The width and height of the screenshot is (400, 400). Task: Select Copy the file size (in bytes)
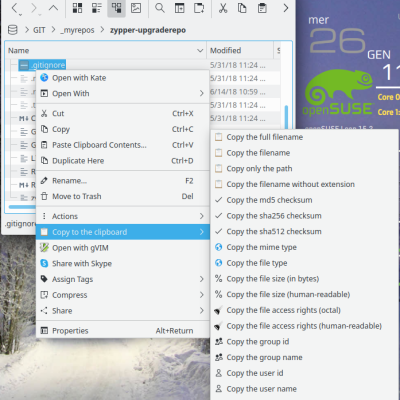point(304,279)
